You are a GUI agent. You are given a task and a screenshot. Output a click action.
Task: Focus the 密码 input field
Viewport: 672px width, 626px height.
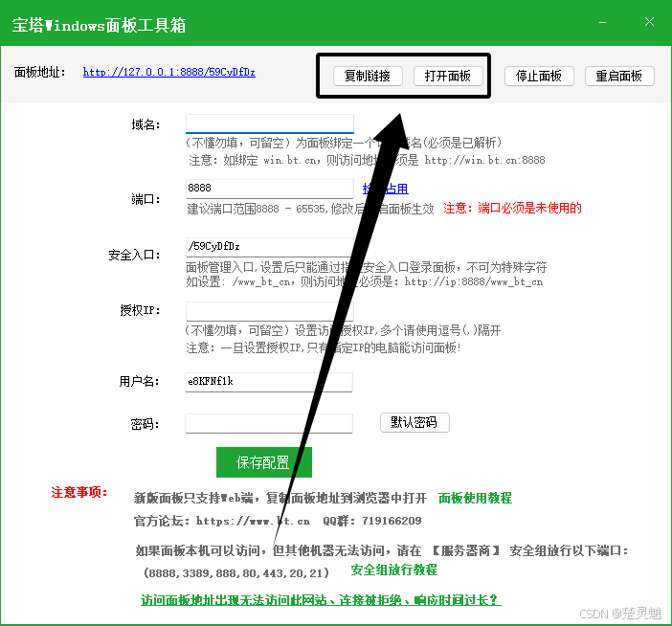pos(269,423)
